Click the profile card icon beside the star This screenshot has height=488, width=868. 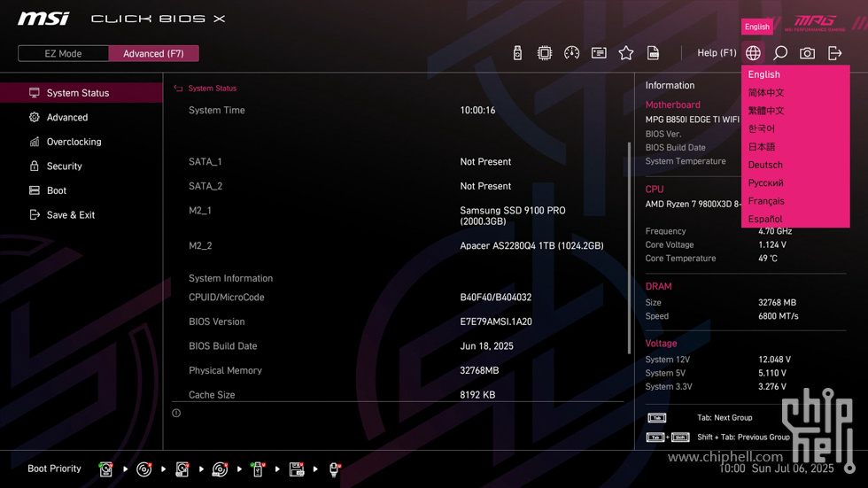click(599, 53)
